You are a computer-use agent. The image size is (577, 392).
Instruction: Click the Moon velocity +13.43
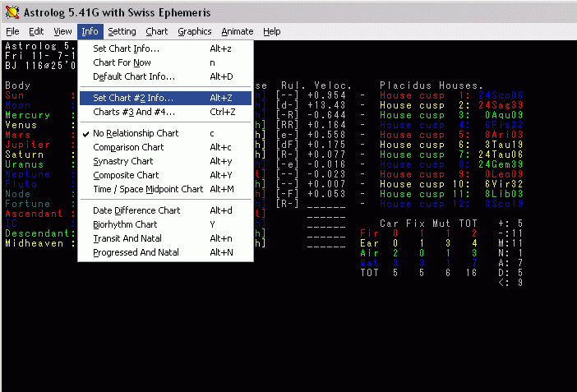[x=326, y=105]
